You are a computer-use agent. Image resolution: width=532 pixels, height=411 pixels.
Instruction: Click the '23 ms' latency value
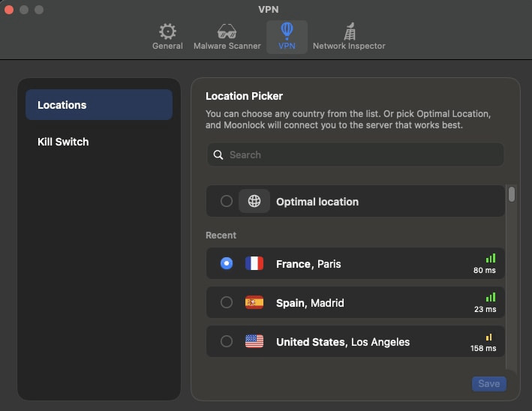tap(485, 310)
